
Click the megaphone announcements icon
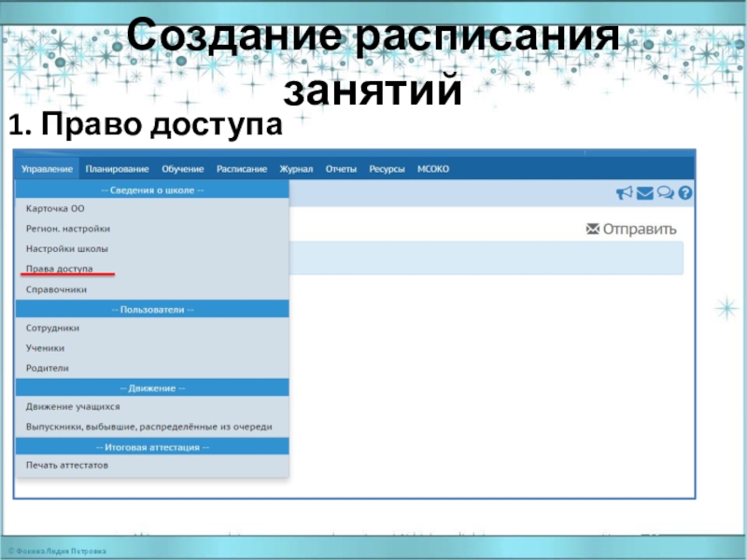(624, 193)
